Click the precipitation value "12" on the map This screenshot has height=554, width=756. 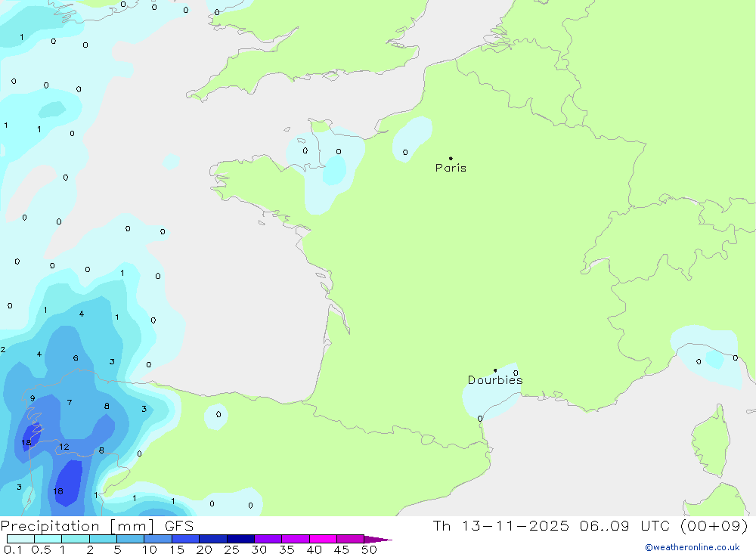coord(64,447)
